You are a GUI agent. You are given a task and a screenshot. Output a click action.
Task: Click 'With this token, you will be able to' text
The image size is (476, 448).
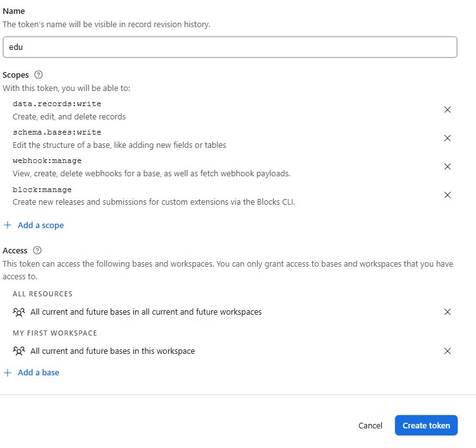pos(66,88)
